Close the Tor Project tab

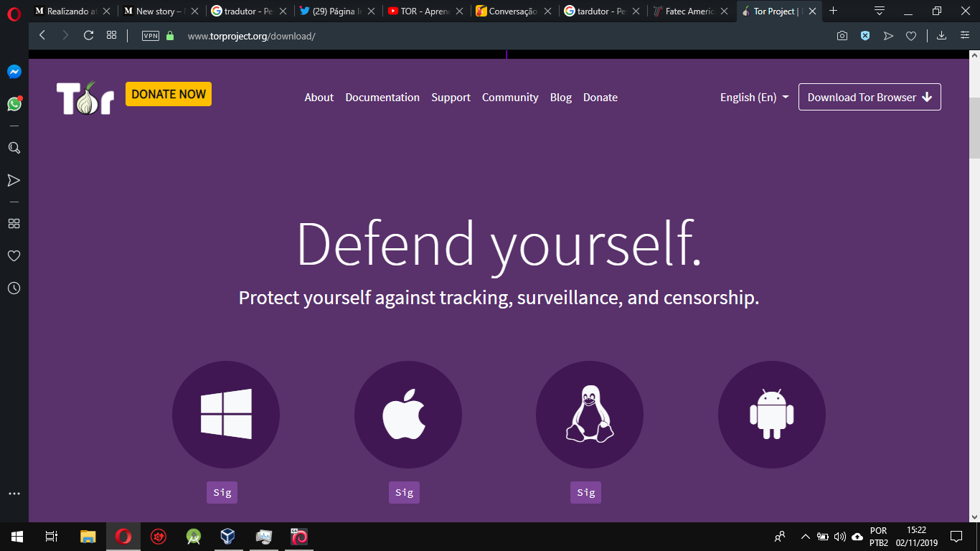coord(812,11)
